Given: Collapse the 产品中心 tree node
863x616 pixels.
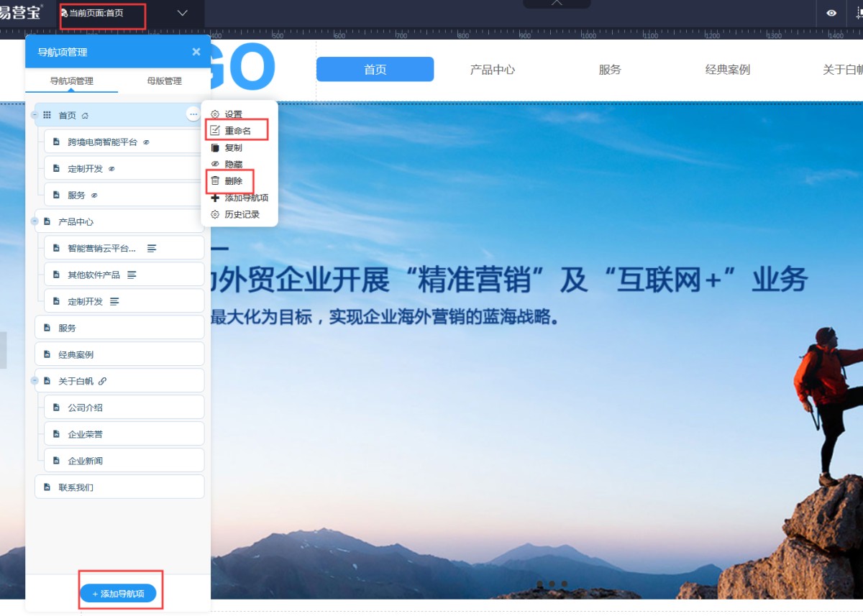Looking at the screenshot, I should coord(35,221).
